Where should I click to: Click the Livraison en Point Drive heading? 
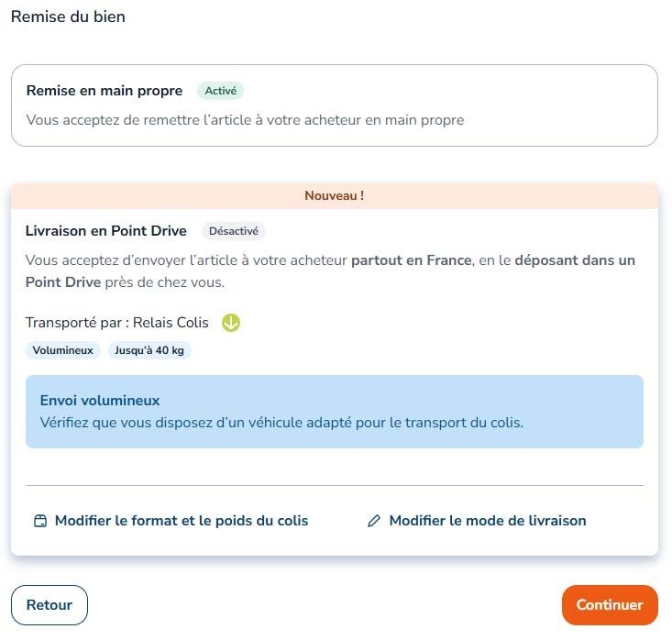click(x=105, y=231)
